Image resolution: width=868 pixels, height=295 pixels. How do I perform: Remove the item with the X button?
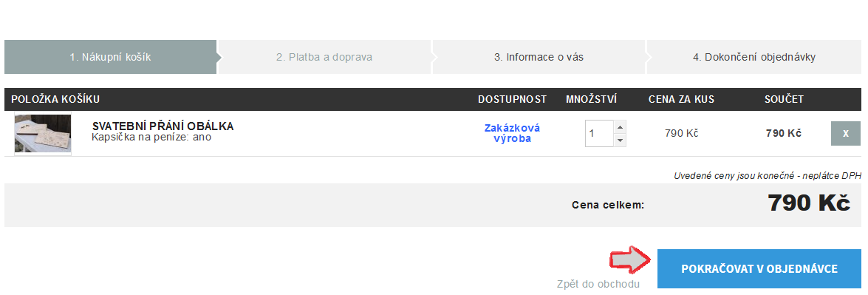tap(845, 134)
